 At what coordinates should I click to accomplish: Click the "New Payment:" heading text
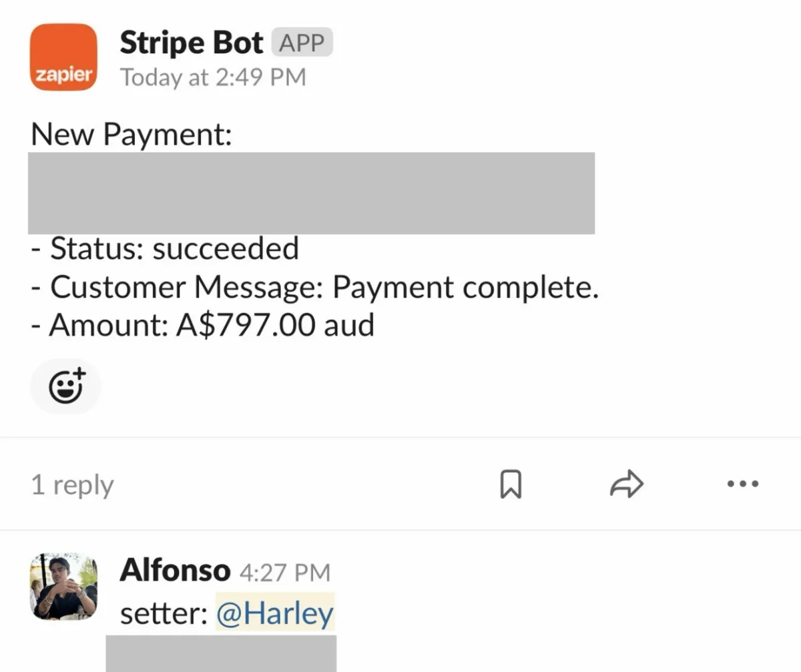131,134
